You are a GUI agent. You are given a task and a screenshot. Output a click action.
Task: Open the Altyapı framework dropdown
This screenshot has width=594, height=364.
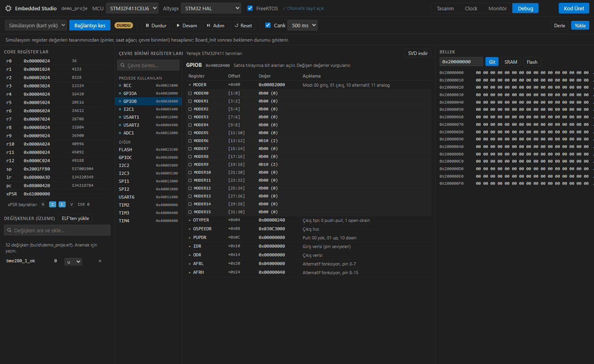point(211,8)
